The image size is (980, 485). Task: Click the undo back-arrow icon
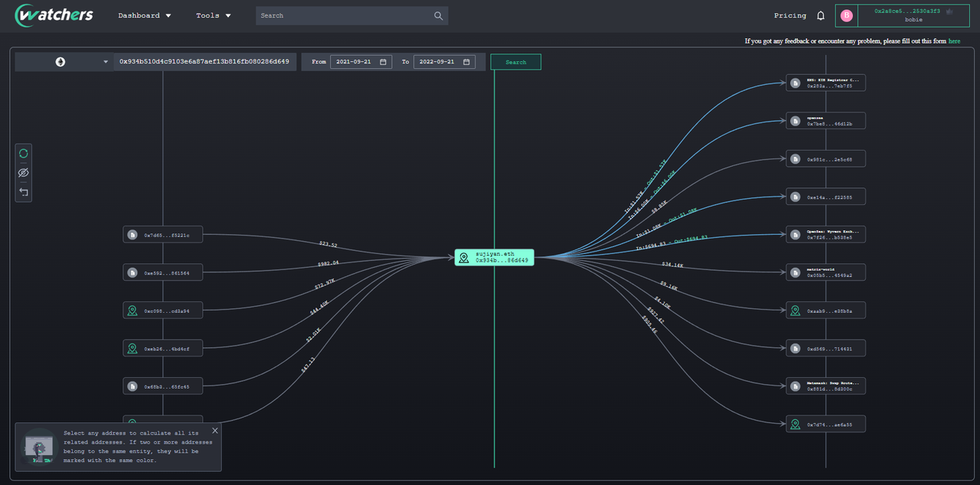tap(24, 192)
